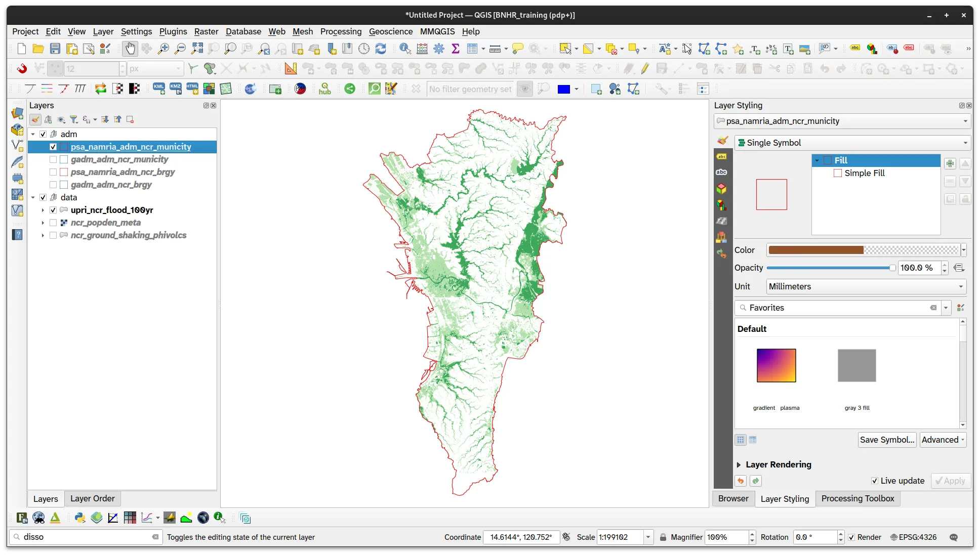Click the Save Project icon
This screenshot has height=555, width=980.
point(55,49)
